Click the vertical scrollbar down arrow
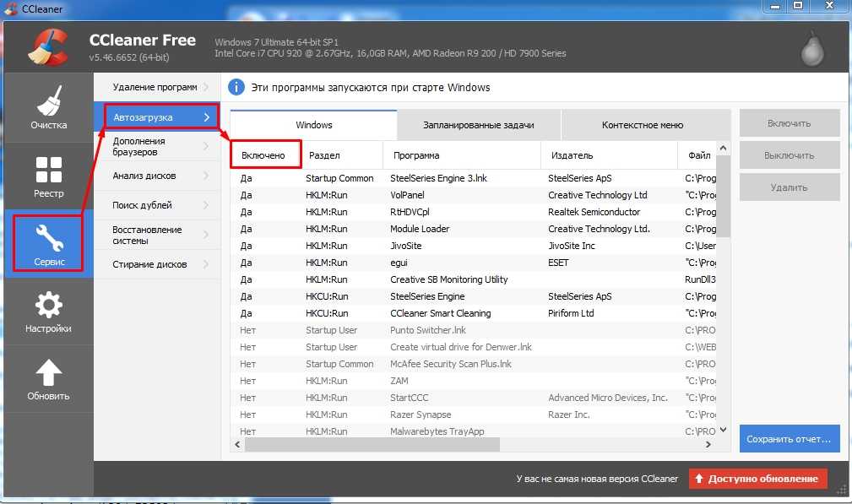The width and height of the screenshot is (852, 504). (x=723, y=430)
